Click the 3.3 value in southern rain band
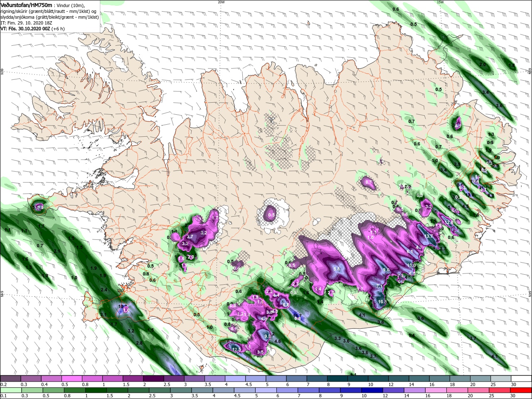 (x=337, y=339)
